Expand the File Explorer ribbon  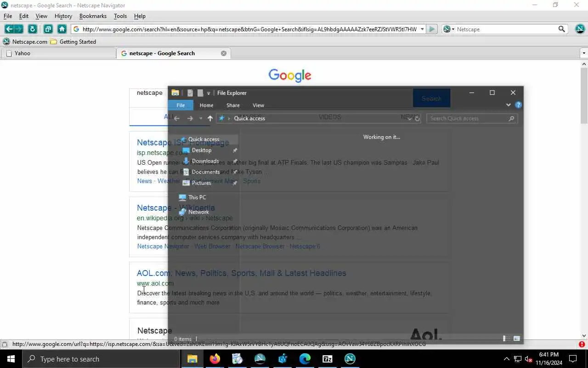coord(508,105)
